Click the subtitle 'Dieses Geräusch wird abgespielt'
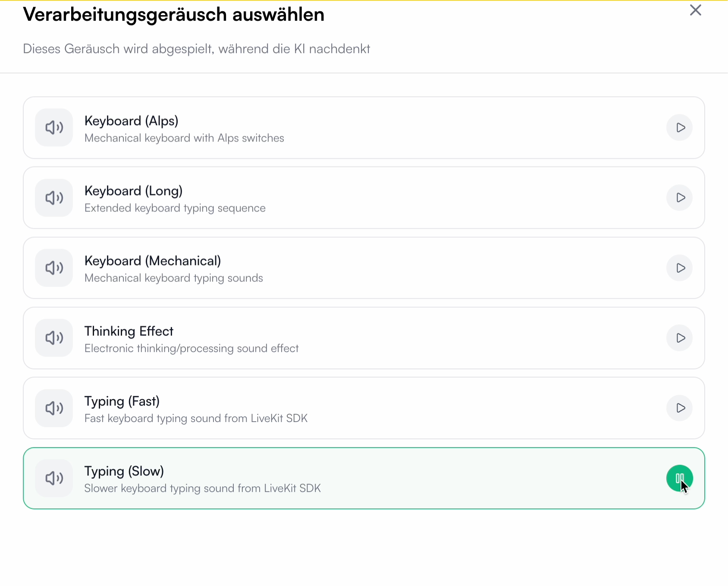The height and width of the screenshot is (586, 728). pos(119,49)
